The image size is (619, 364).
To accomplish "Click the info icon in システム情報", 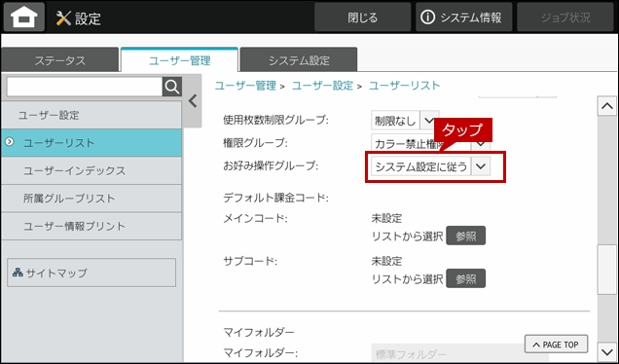I will pyautogui.click(x=427, y=18).
